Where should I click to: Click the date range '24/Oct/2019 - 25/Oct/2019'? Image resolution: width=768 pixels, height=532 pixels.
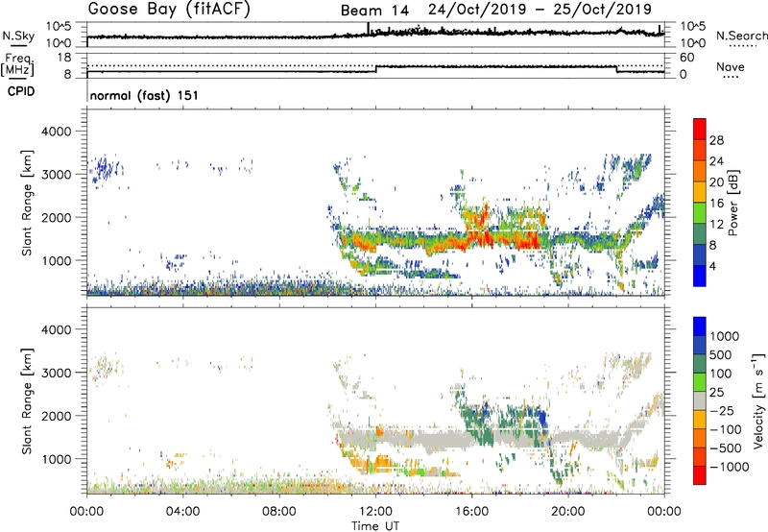540,10
